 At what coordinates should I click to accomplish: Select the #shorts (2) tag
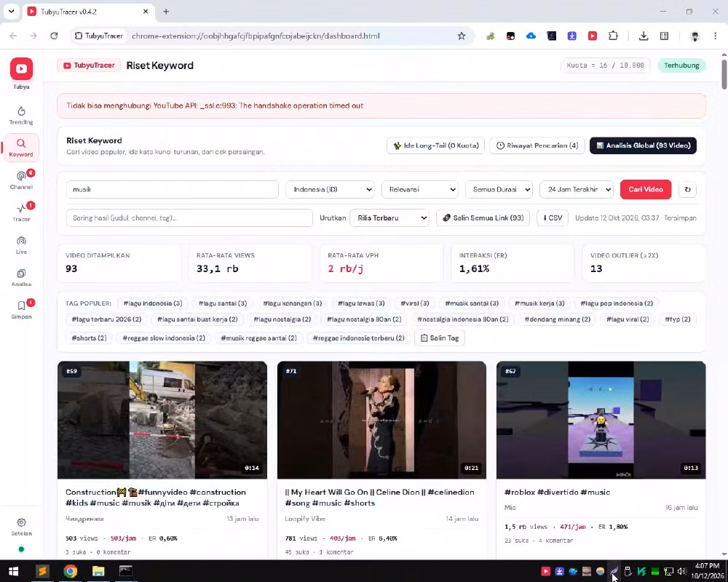click(89, 338)
